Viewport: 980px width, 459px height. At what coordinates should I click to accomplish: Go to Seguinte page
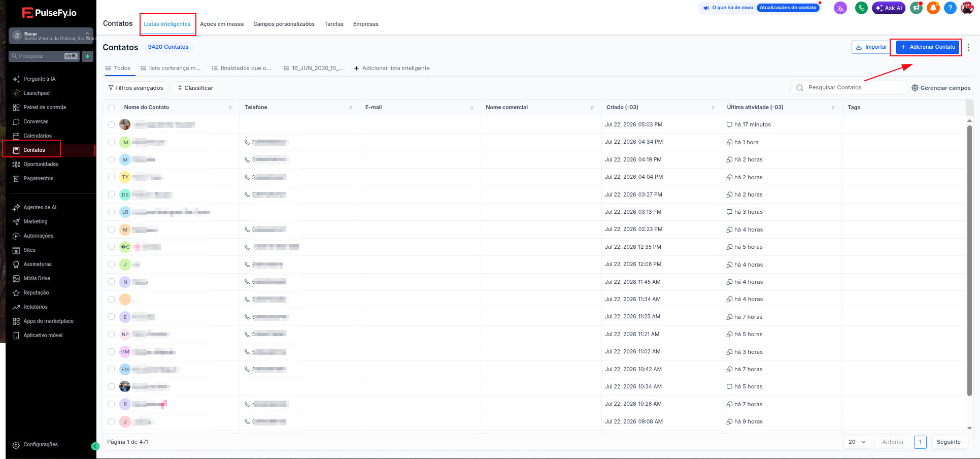point(949,442)
